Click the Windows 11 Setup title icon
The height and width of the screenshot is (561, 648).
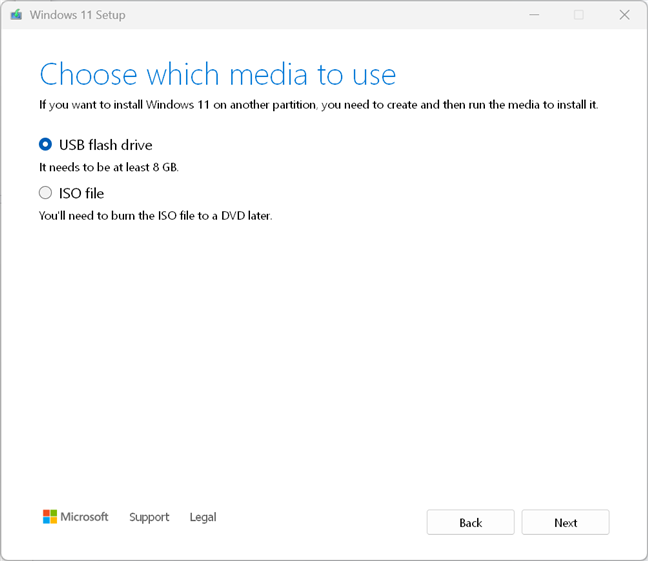pyautogui.click(x=16, y=15)
